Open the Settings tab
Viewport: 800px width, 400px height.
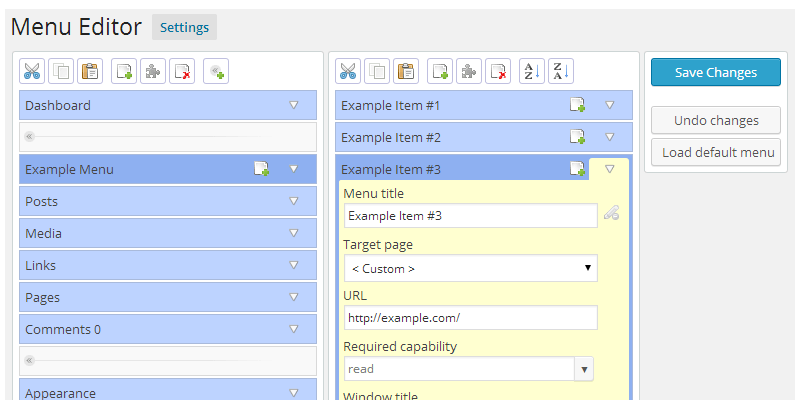click(x=184, y=27)
